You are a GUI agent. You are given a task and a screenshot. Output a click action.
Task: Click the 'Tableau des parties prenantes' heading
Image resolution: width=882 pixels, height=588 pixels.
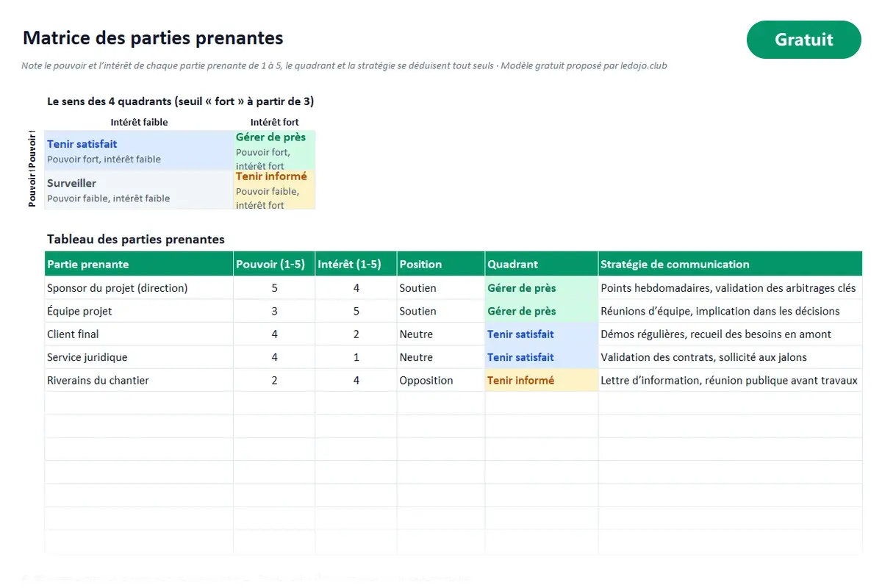point(136,239)
